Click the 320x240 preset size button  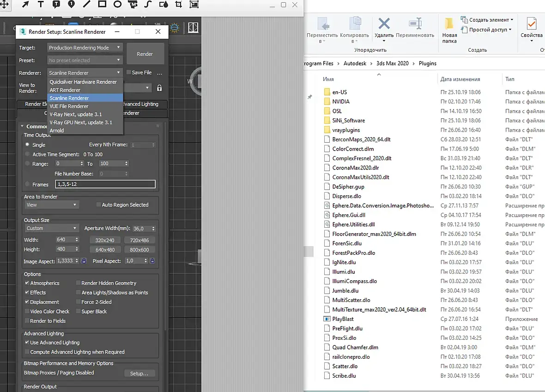105,240
